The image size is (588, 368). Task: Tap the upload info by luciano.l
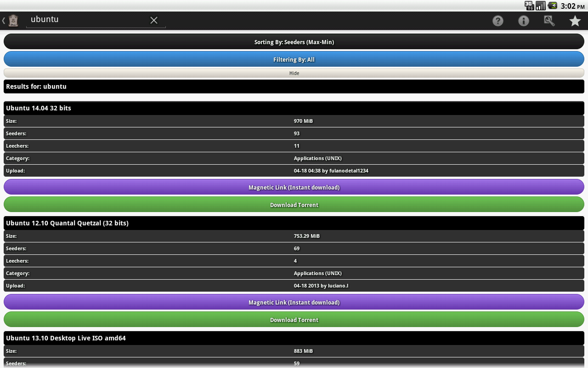coord(321,286)
